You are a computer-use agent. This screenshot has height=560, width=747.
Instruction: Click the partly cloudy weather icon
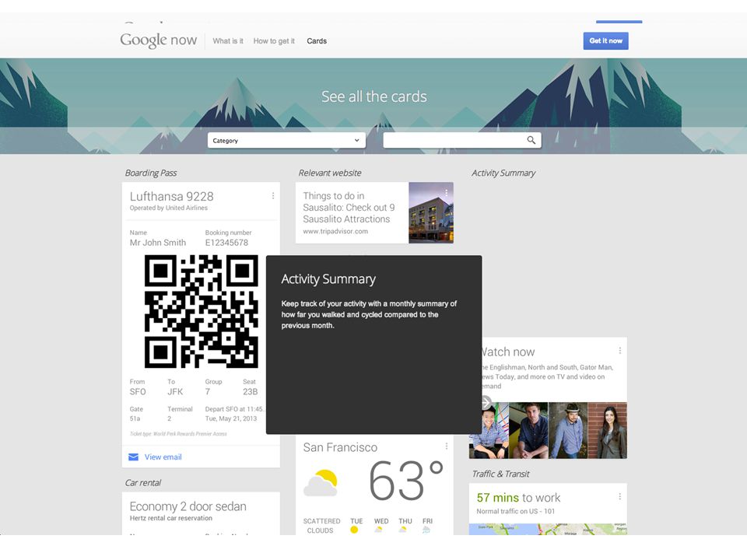(x=321, y=483)
